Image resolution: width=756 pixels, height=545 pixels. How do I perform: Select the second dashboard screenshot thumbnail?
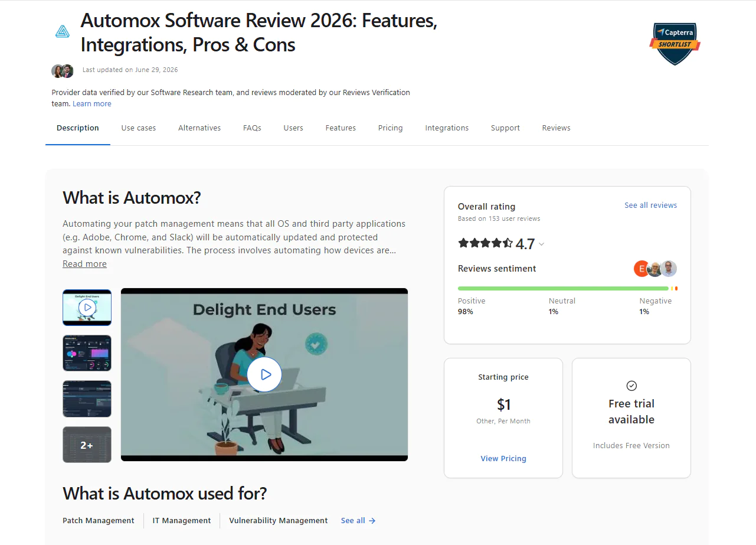pyautogui.click(x=87, y=353)
